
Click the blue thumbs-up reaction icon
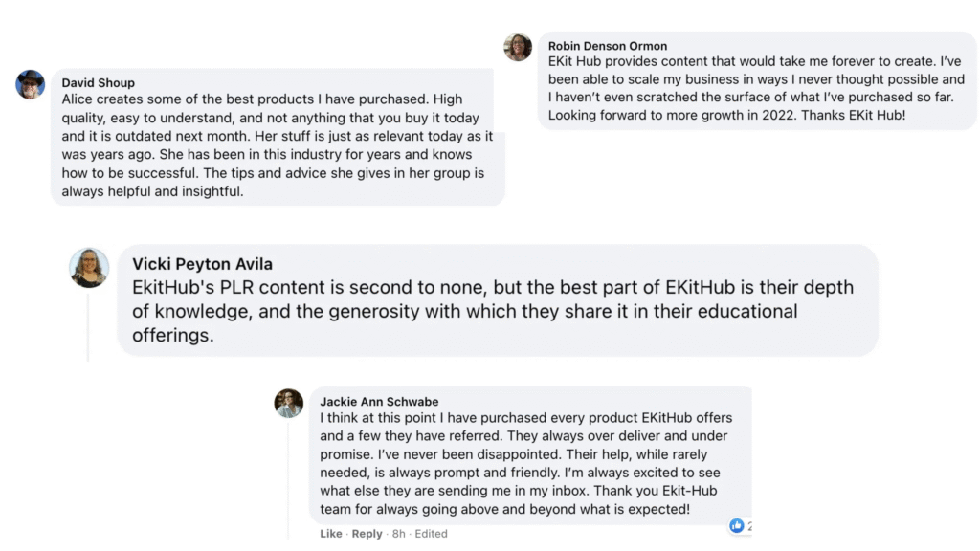point(737,525)
